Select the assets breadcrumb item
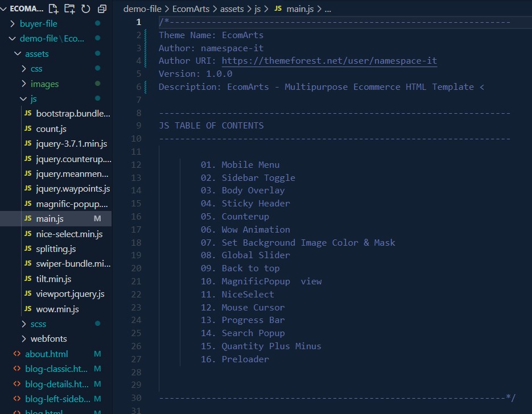Screen dimensions: 532x414 [233, 9]
